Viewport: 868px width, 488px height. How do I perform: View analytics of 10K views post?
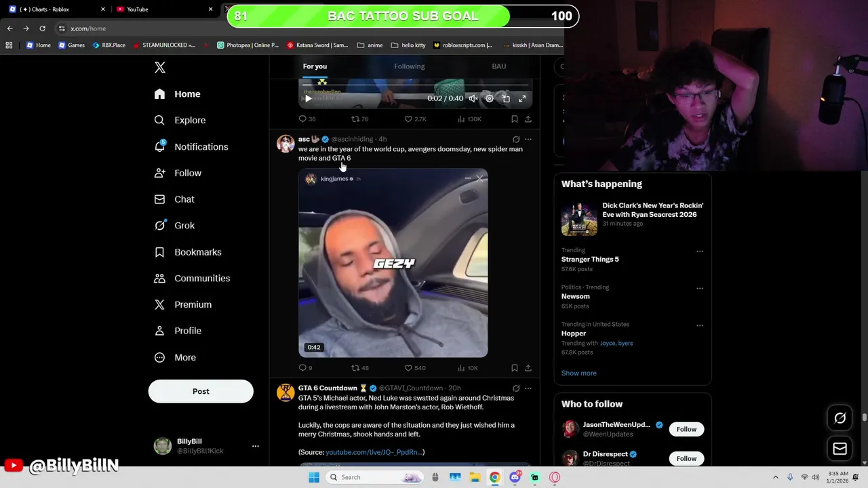coord(468,368)
